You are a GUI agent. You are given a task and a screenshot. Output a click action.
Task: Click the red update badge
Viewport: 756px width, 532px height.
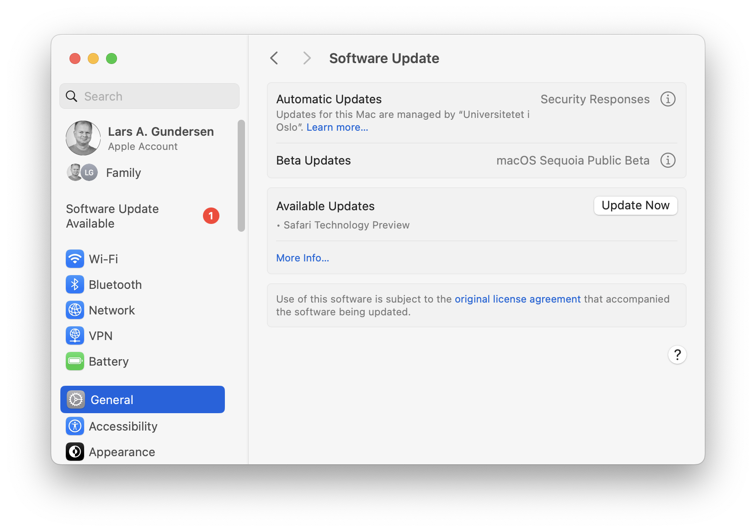pos(211,216)
